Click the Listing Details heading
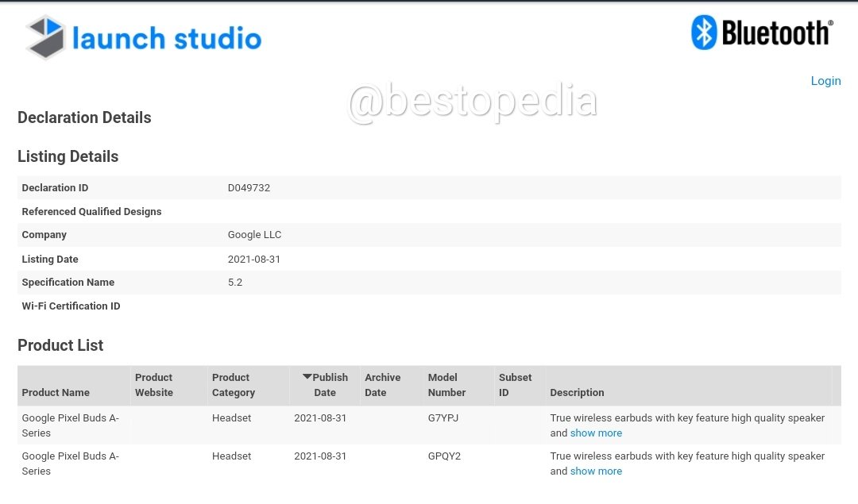Viewport: 858px width, 504px height. point(68,156)
